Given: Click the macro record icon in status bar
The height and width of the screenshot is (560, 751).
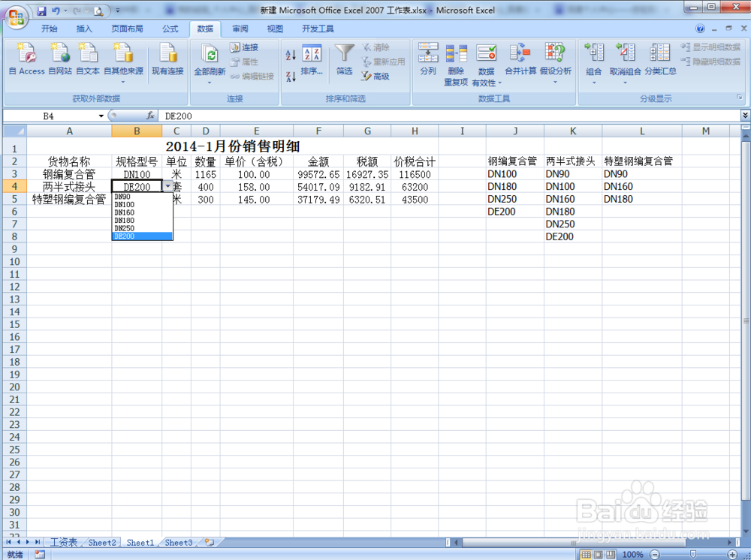Looking at the screenshot, I should [x=40, y=554].
